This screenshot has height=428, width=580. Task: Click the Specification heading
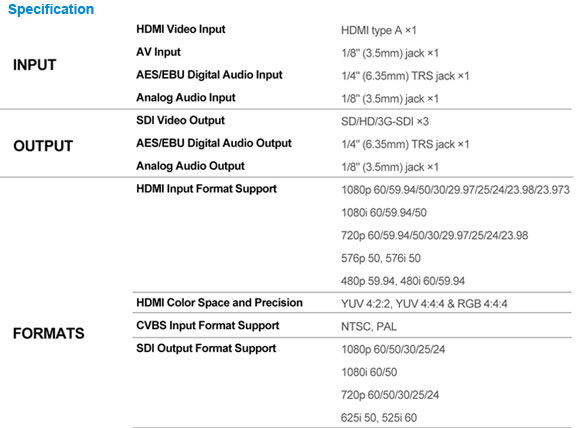(x=51, y=9)
